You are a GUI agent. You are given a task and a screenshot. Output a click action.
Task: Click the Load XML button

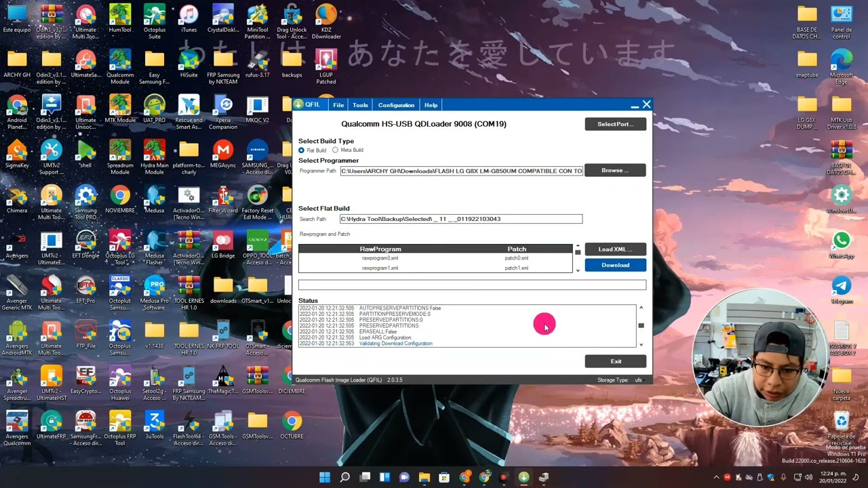click(x=615, y=249)
